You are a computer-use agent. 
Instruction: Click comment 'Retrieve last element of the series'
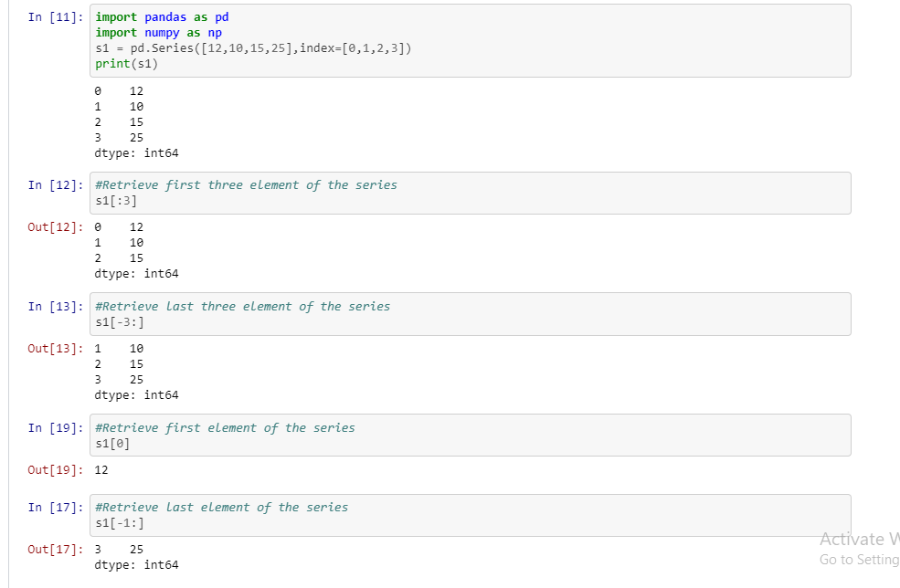(221, 508)
